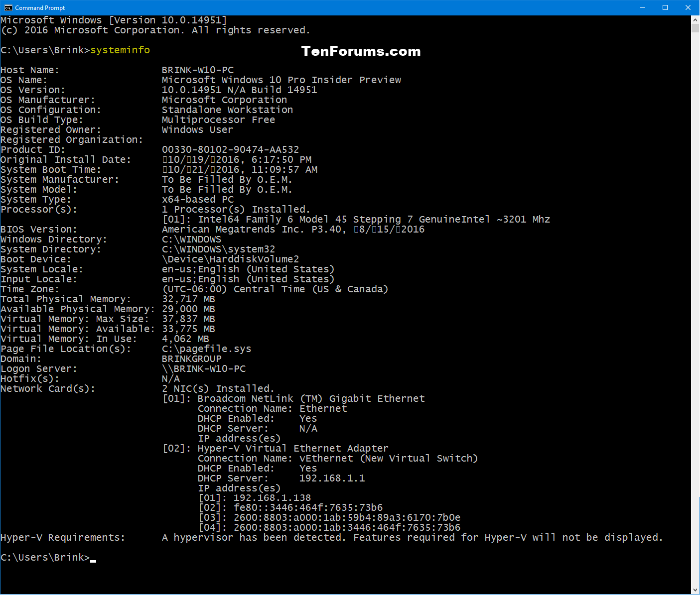Image resolution: width=700 pixels, height=596 pixels.
Task: Click the Time Zone Central Time entry
Action: coord(275,289)
